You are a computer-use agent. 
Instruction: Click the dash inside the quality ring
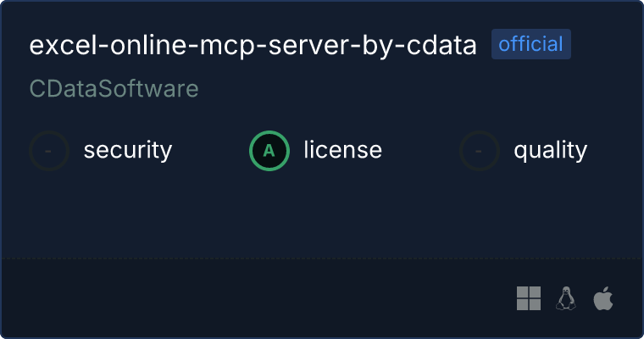tap(478, 151)
